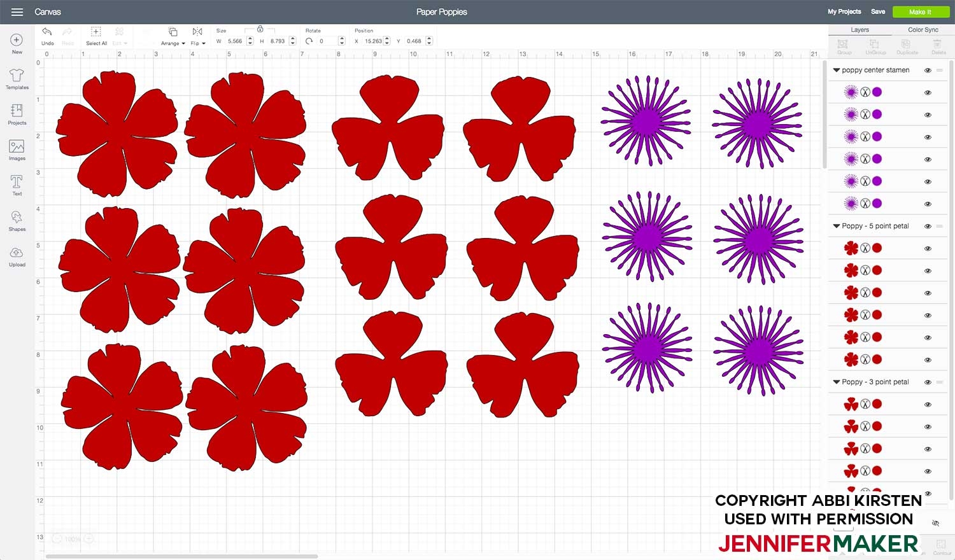The width and height of the screenshot is (955, 560).
Task: Hide the poppy center stamen group
Action: 928,71
